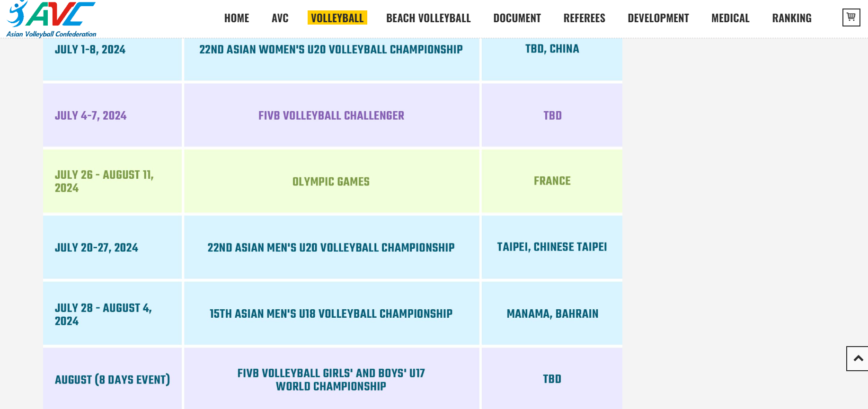This screenshot has width=868, height=409.
Task: Open 15th Asian Men's U18 Championship
Action: 331,314
